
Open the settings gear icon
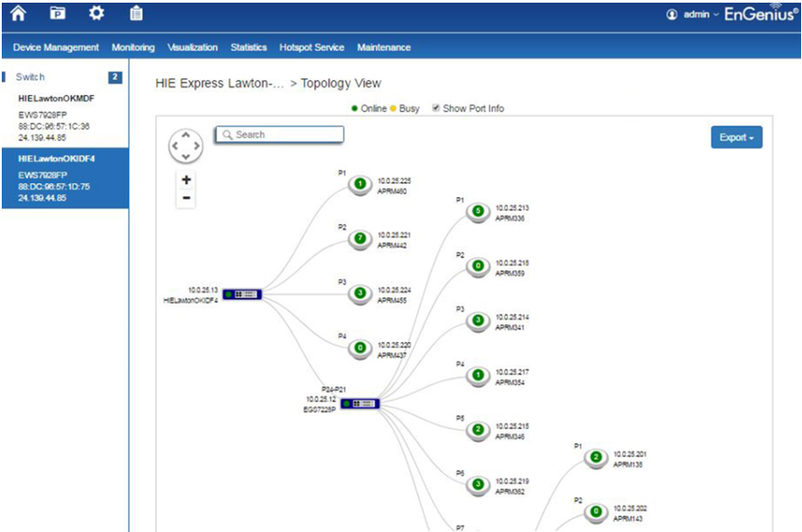(x=96, y=13)
